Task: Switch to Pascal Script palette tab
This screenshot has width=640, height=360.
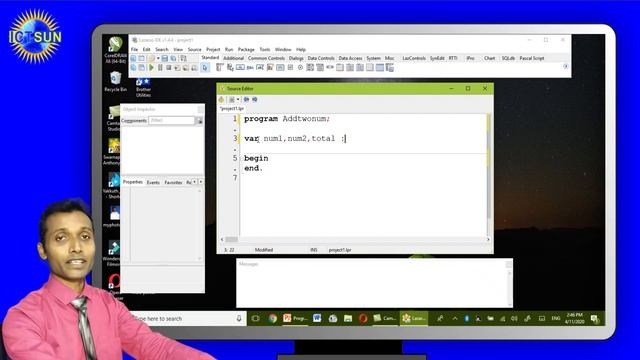Action: coord(531,58)
